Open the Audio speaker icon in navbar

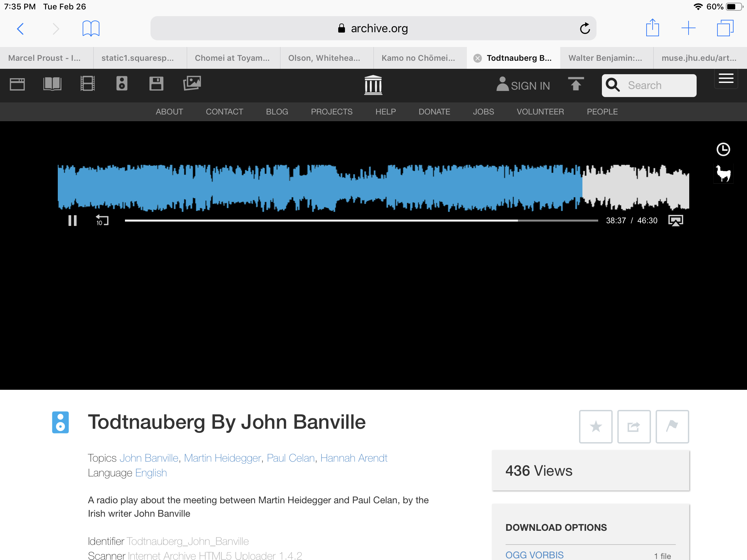click(x=122, y=83)
